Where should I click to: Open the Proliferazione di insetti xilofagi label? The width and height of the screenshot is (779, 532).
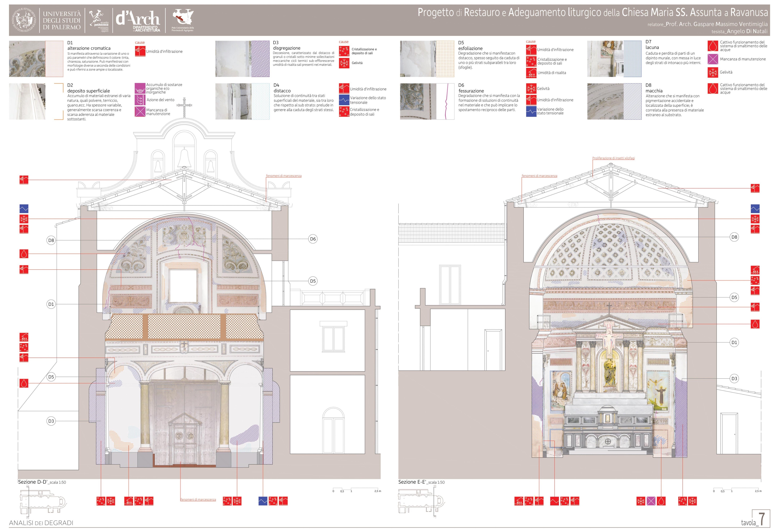[x=613, y=158]
